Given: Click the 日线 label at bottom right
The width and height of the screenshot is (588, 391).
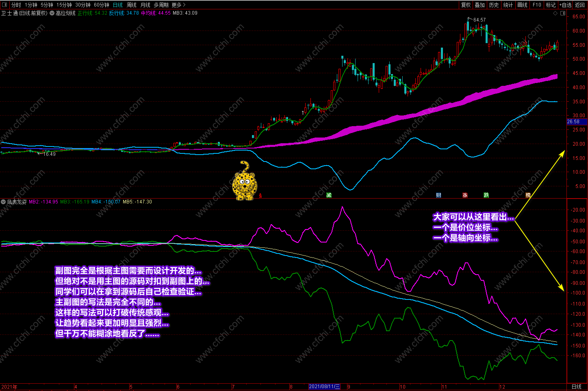Looking at the screenshot, I should pos(577,387).
